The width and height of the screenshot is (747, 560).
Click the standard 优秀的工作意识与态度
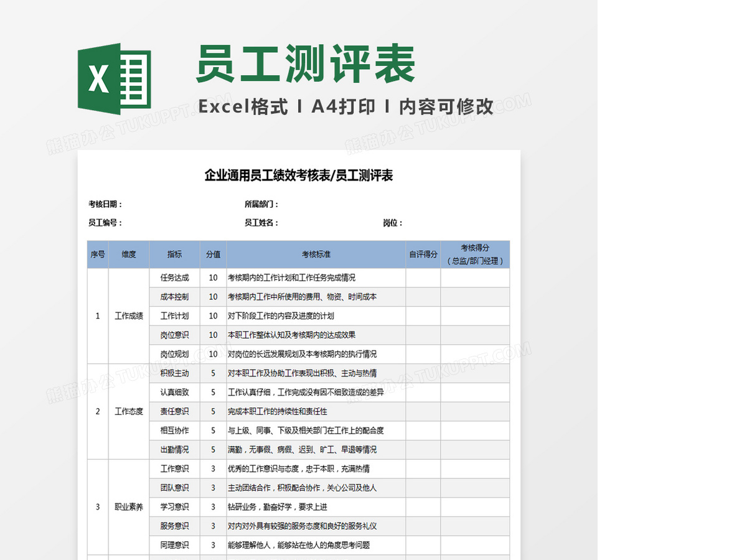[299, 469]
